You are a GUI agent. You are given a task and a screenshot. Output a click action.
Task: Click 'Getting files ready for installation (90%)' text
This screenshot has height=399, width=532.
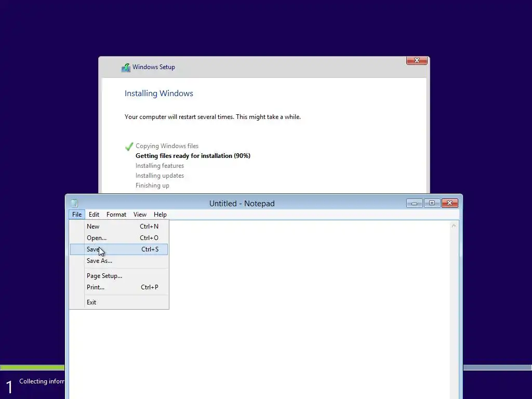coord(193,156)
